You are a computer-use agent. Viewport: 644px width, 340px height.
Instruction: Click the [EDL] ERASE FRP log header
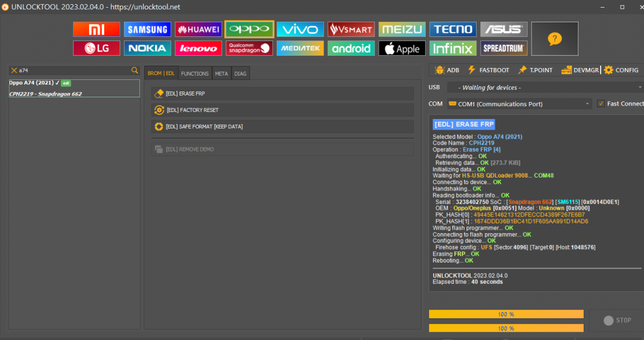pos(464,124)
